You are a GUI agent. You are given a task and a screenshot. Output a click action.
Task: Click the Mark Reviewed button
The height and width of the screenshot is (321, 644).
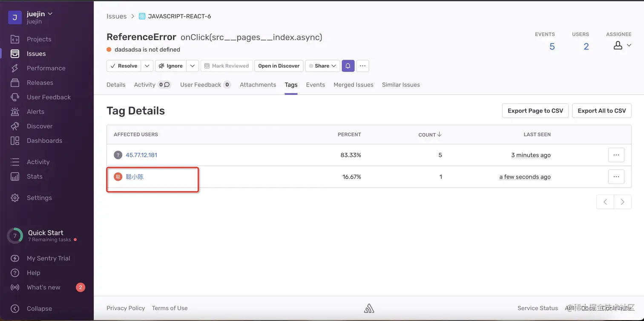point(226,66)
